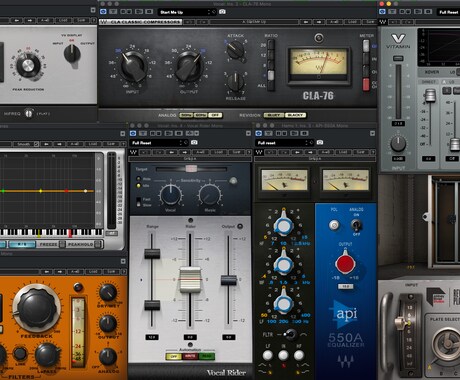Toggle the HF shelf button on API 550A
The width and height of the screenshot is (460, 380).
point(299,355)
